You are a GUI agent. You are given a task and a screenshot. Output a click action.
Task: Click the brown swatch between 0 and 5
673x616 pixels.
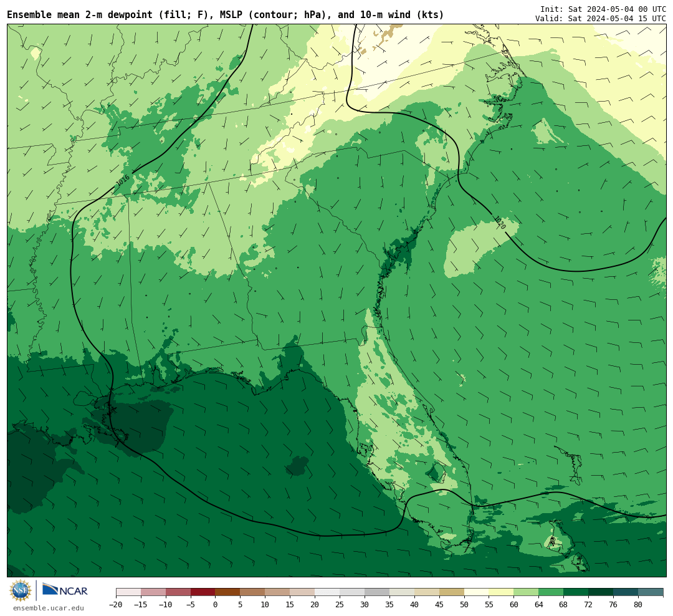228,592
